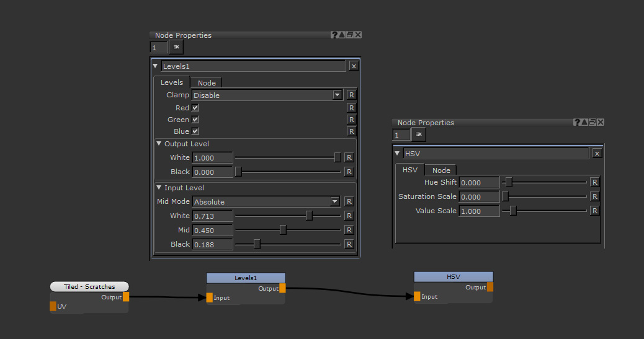
Task: Switch to the Node tab in HSV properties
Action: coord(441,170)
